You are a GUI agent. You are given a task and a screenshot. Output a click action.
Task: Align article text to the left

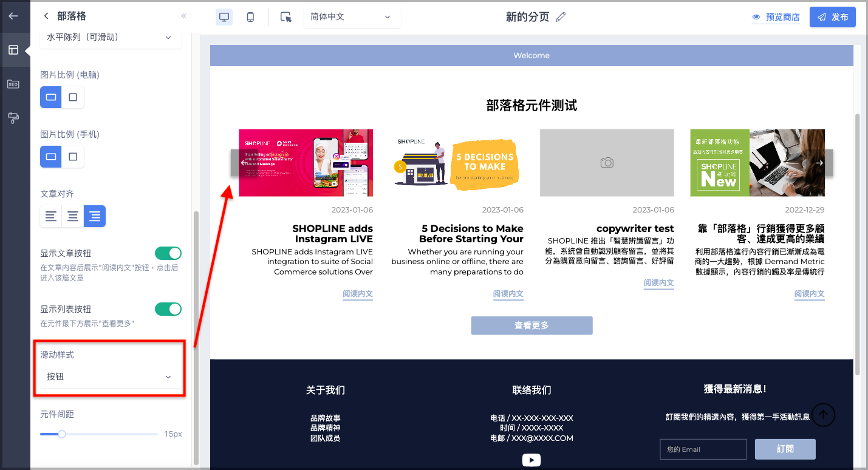click(x=51, y=216)
